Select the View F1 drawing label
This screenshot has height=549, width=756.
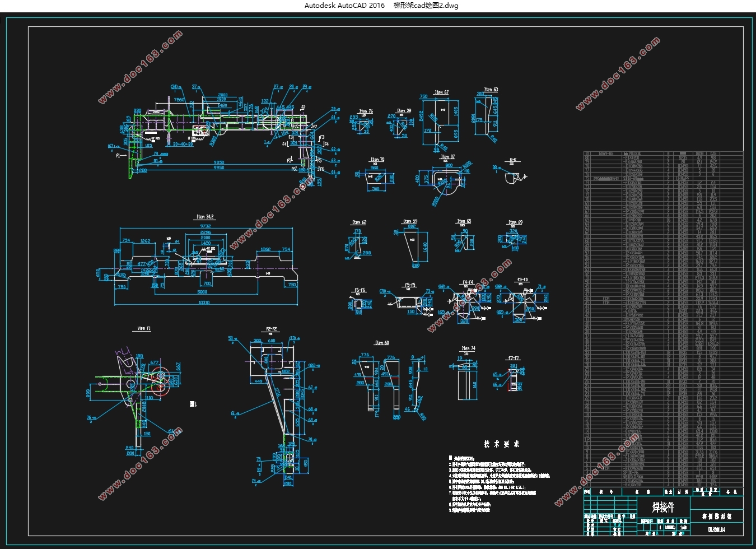[144, 329]
